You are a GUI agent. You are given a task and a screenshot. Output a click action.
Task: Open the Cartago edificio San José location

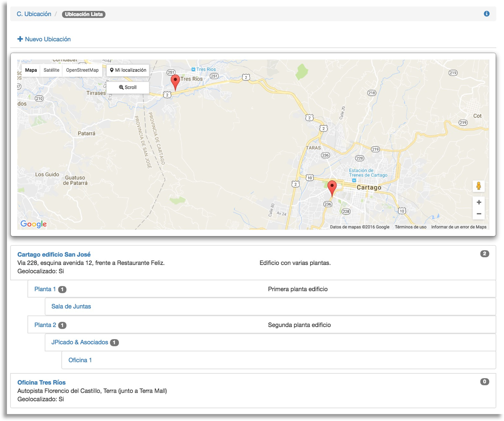(x=54, y=255)
